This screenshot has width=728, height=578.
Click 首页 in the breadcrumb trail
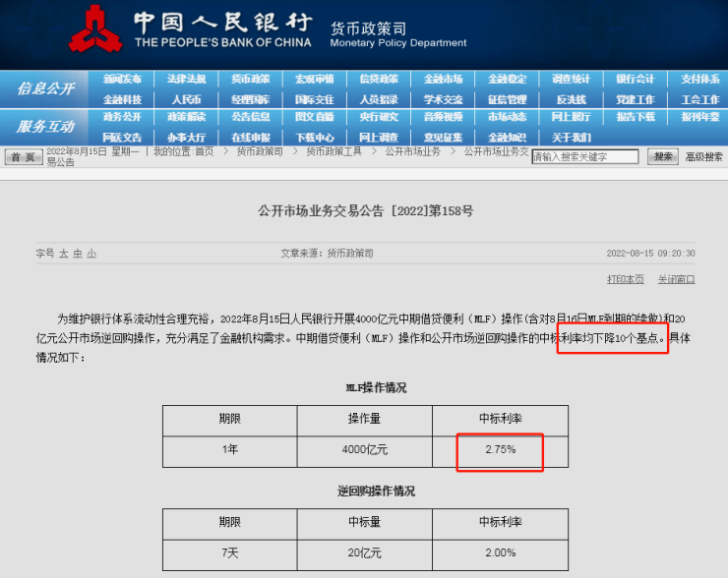point(205,151)
